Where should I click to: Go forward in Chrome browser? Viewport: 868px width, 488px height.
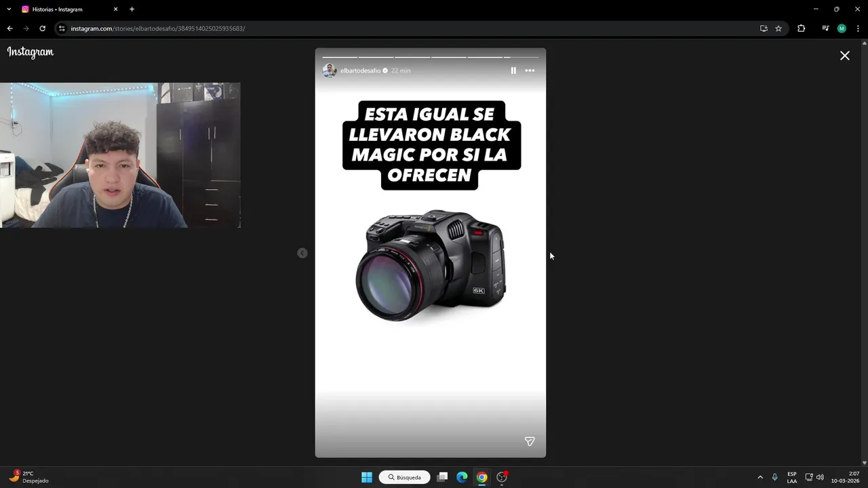point(26,28)
